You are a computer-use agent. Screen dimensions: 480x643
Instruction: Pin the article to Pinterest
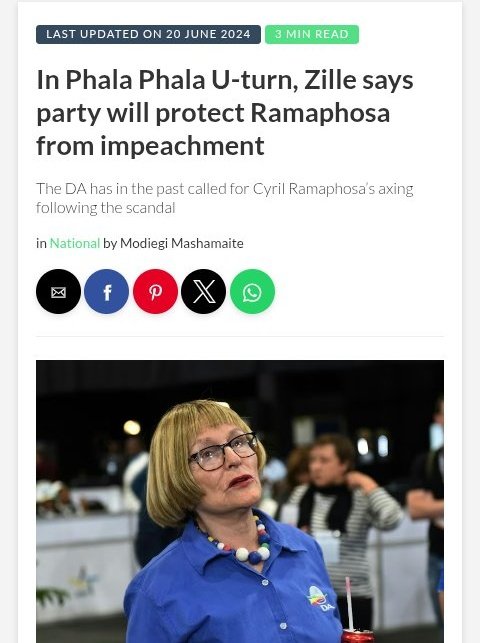[x=155, y=292]
